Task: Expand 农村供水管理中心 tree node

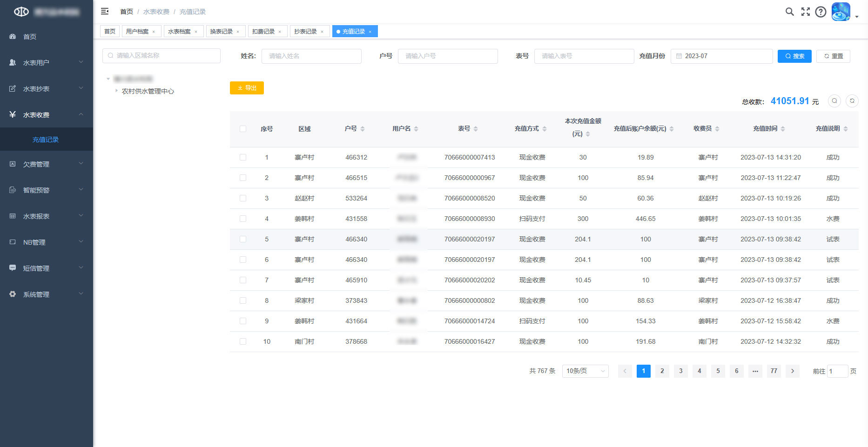Action: (x=116, y=91)
